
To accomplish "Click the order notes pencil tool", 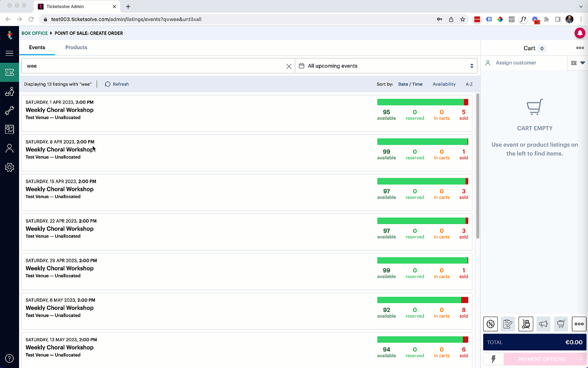I will pyautogui.click(x=508, y=324).
